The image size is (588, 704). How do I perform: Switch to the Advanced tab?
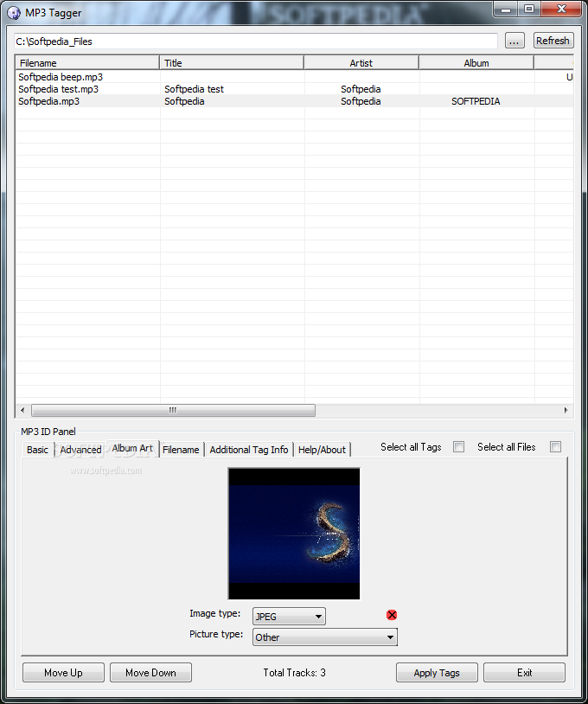coord(80,450)
